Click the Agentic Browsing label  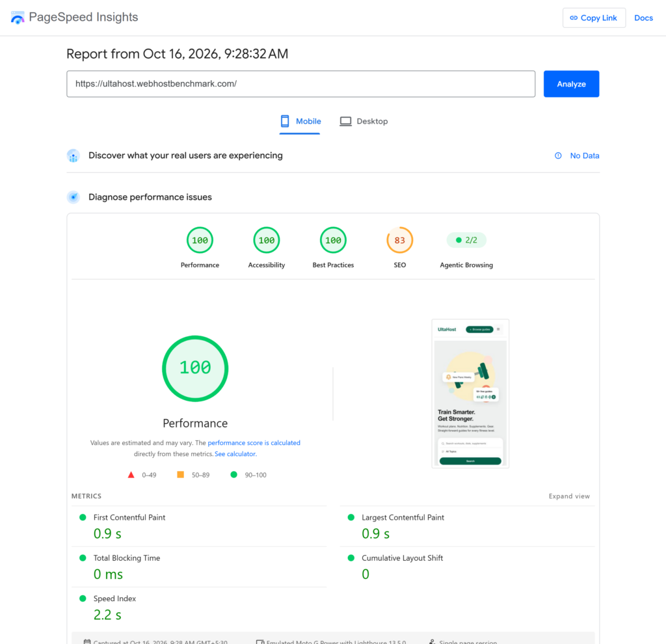pos(466,265)
